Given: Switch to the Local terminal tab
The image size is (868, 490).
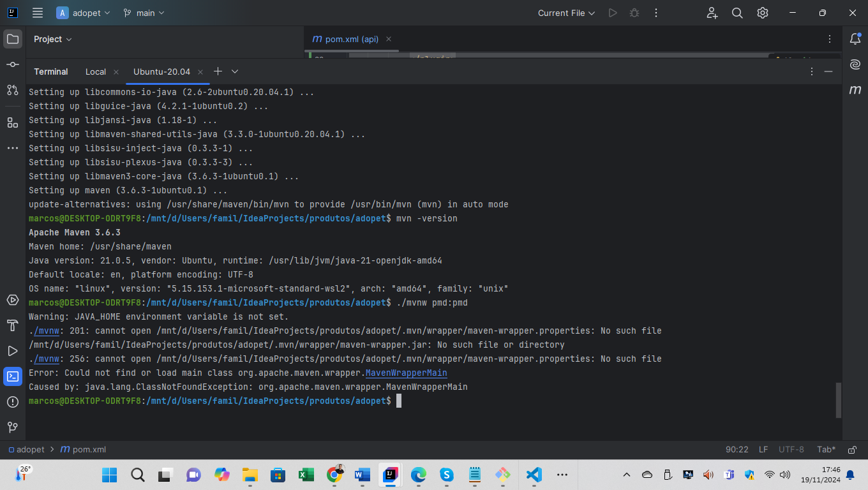Looking at the screenshot, I should click(x=96, y=71).
